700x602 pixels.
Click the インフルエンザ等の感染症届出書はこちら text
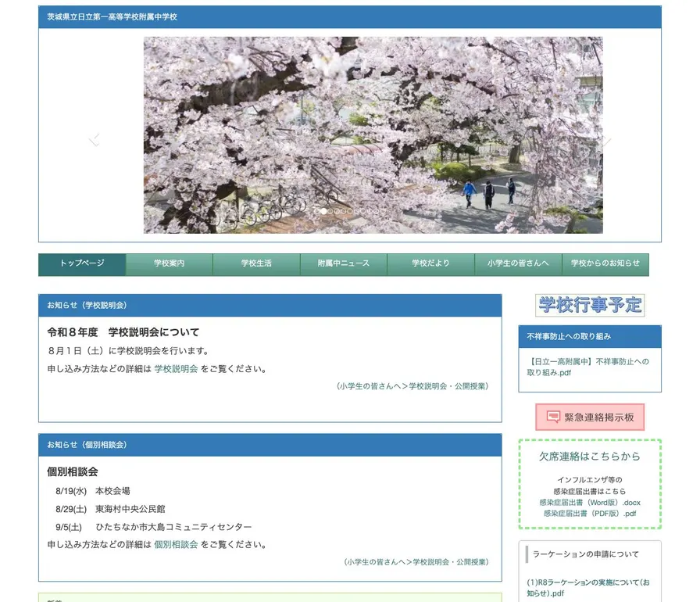click(x=590, y=486)
